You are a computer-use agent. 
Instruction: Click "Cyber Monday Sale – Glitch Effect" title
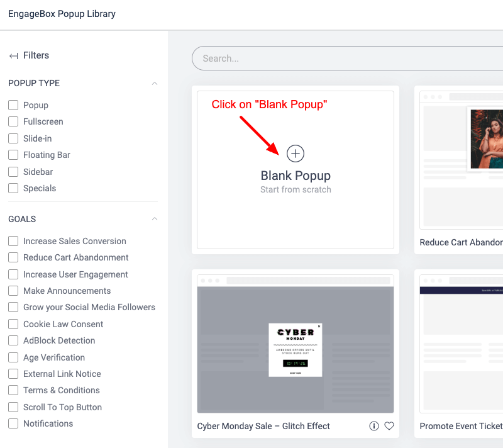263,426
